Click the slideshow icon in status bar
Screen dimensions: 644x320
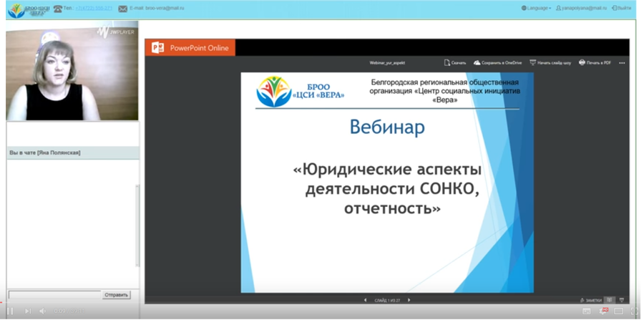[x=622, y=300]
